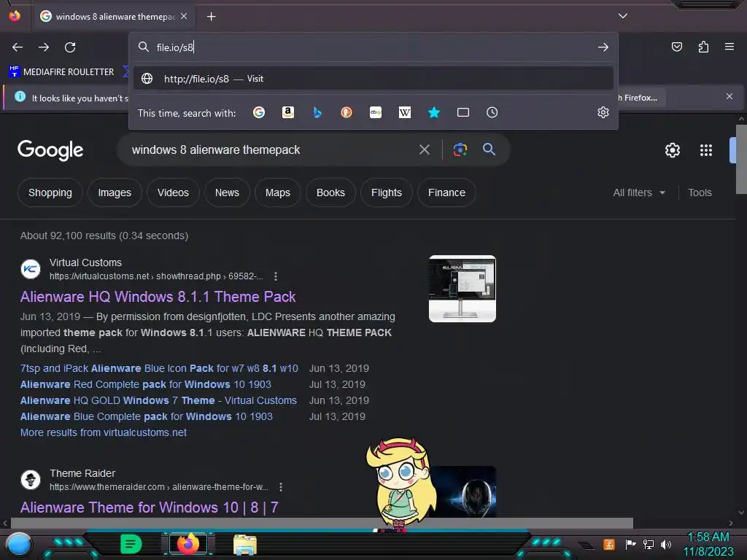Search with Bing this time
Image resolution: width=747 pixels, height=560 pixels.
tap(317, 112)
